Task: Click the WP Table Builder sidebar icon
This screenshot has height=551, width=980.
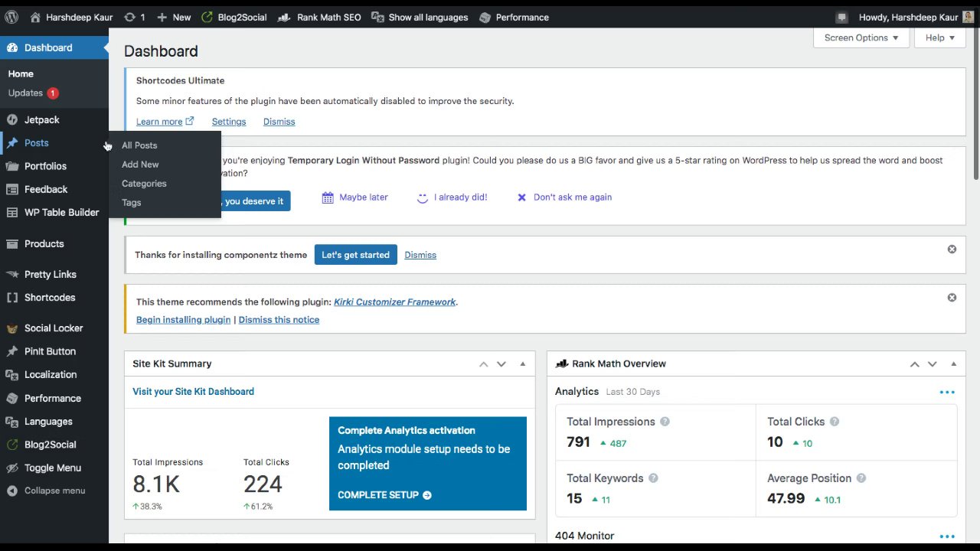Action: coord(12,212)
